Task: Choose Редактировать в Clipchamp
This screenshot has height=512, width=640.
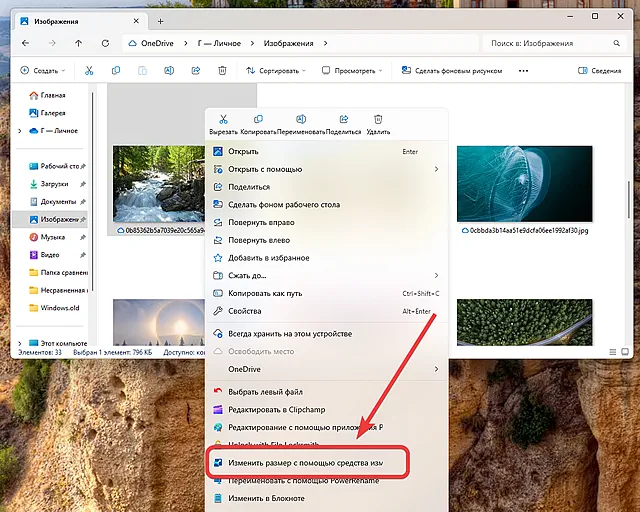Action: 327,410
